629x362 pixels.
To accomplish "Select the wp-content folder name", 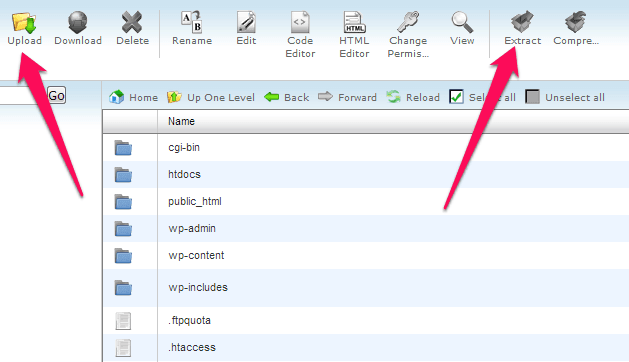I will coord(196,255).
